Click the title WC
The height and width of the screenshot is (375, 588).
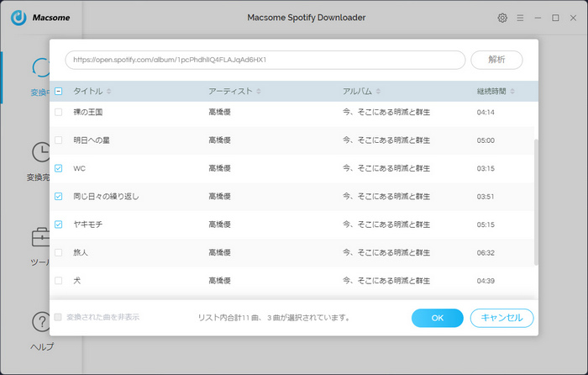pos(79,168)
